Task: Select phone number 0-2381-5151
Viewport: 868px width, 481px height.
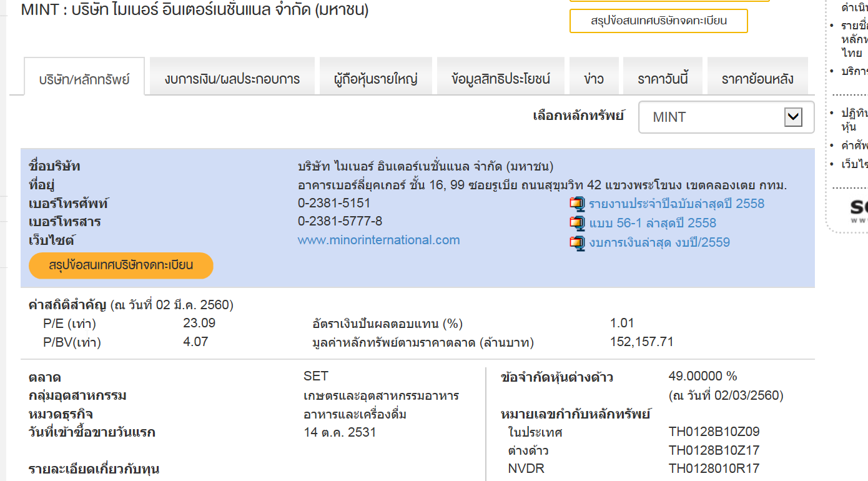Action: pos(334,203)
